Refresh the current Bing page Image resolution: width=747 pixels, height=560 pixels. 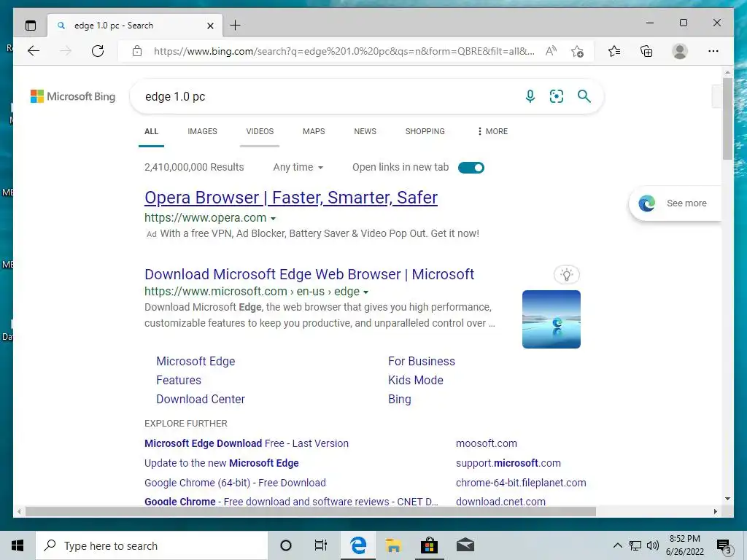(x=98, y=51)
